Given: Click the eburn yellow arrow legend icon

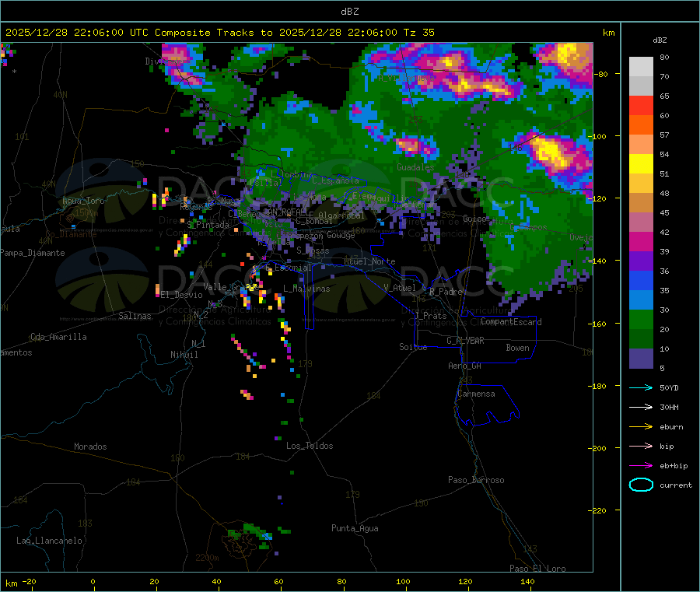Looking at the screenshot, I should pos(641,427).
